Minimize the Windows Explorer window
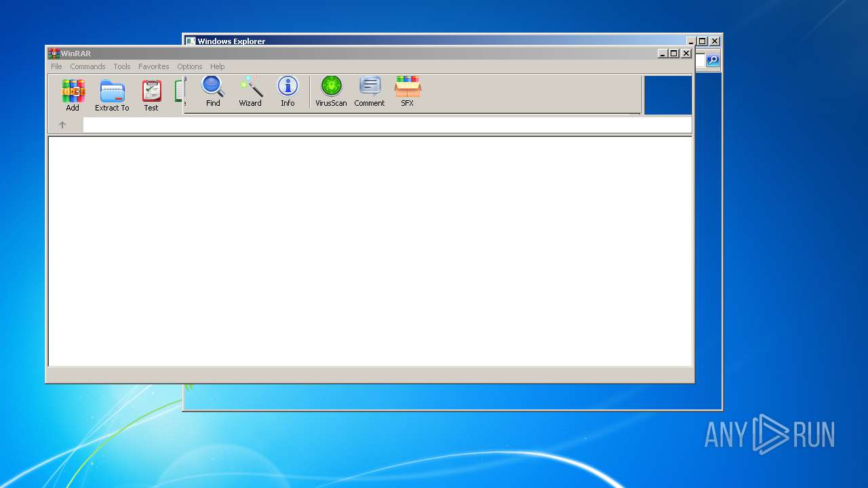The image size is (868, 488). pos(691,41)
